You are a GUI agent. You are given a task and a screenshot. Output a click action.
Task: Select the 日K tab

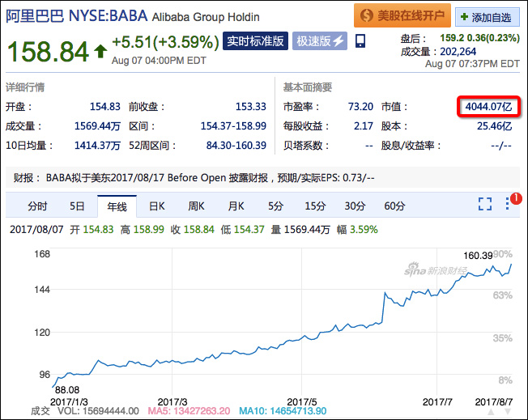click(x=156, y=206)
